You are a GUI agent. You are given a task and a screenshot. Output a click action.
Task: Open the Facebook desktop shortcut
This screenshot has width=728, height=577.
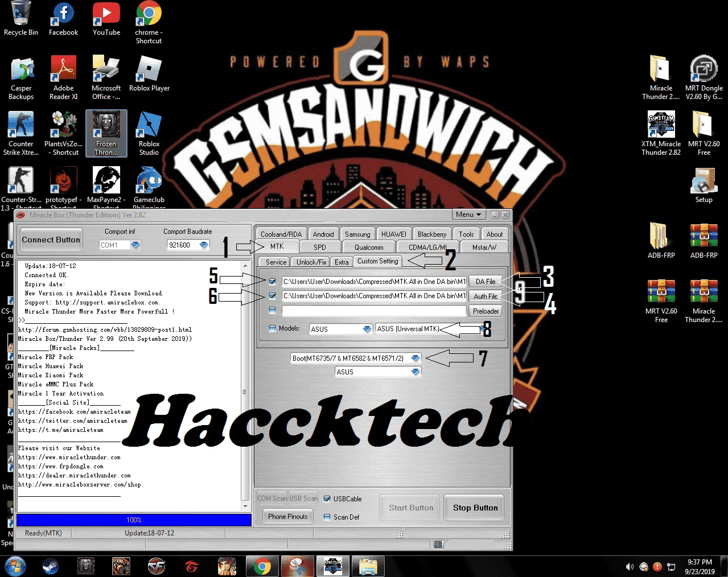pos(63,19)
